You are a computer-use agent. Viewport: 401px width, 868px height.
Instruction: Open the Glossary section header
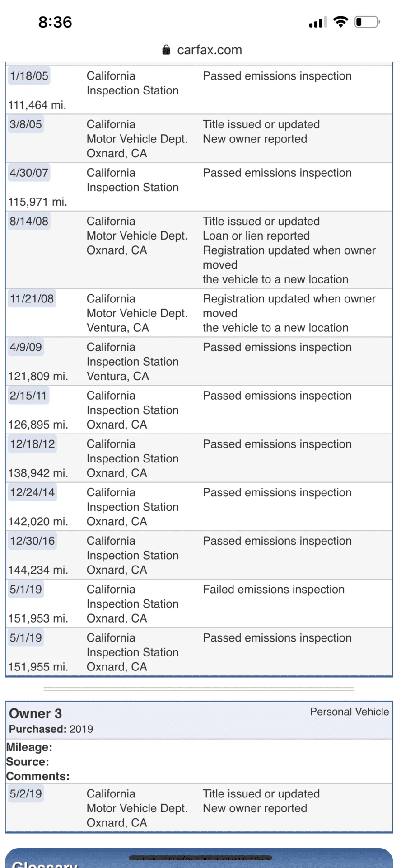pyautogui.click(x=45, y=863)
